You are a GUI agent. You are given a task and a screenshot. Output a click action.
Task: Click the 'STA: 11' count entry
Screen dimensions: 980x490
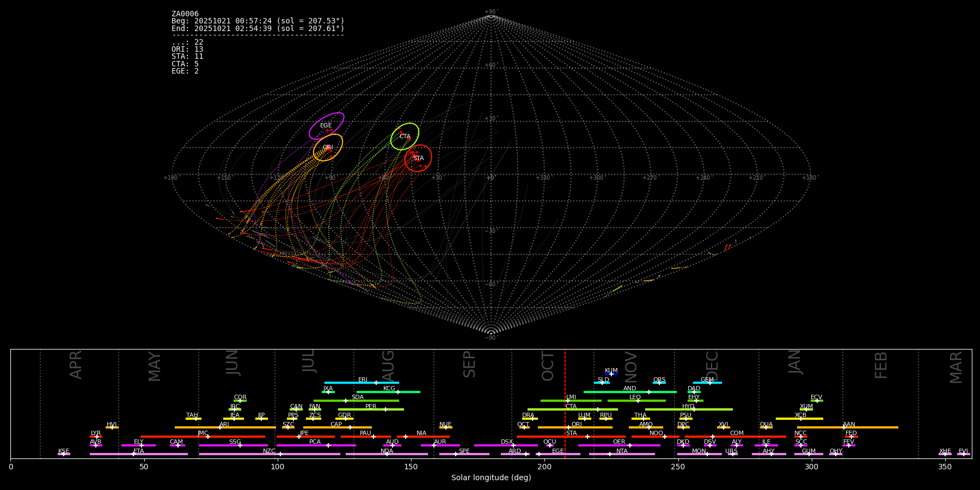coord(187,57)
